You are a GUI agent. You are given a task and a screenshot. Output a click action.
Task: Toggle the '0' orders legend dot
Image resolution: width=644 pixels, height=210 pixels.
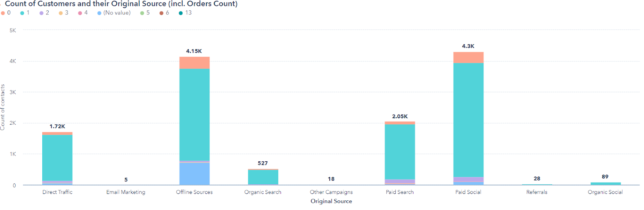tap(3, 13)
